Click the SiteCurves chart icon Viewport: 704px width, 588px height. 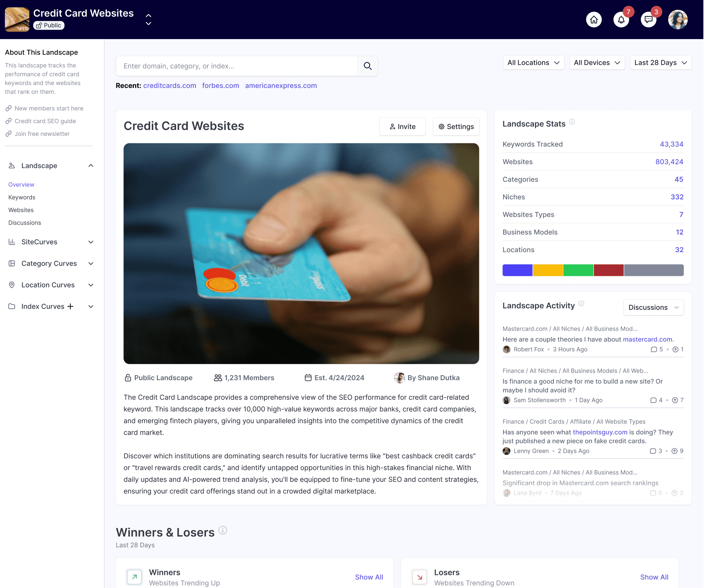[x=12, y=242]
